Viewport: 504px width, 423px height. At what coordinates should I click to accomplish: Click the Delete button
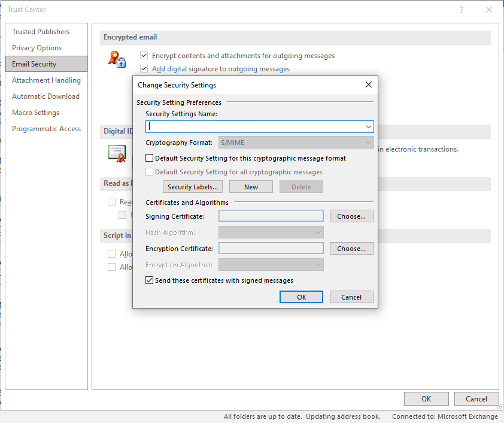[x=301, y=187]
